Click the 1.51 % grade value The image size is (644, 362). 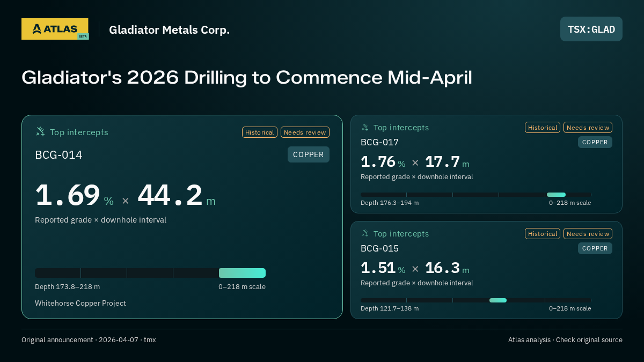(x=383, y=268)
